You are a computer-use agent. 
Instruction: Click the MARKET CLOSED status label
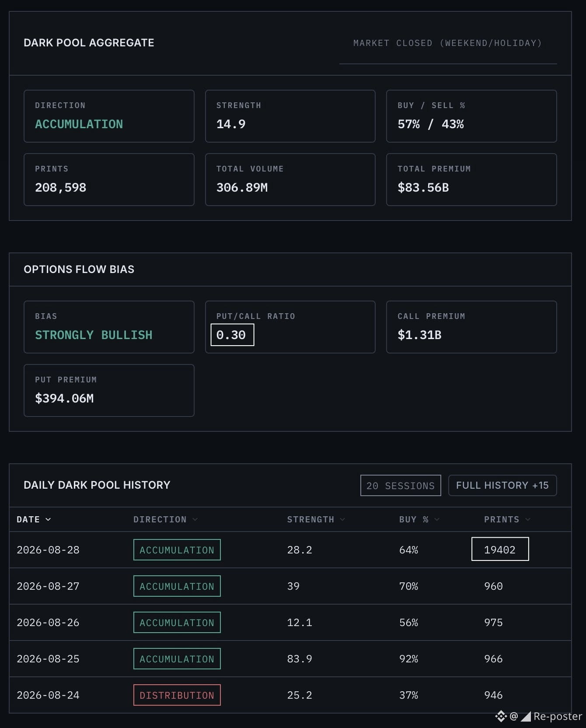pos(448,43)
